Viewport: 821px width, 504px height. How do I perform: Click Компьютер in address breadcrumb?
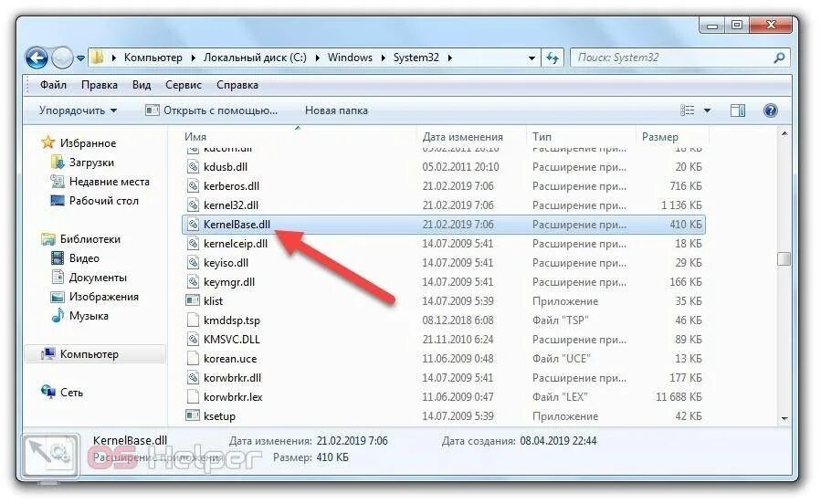pos(153,58)
